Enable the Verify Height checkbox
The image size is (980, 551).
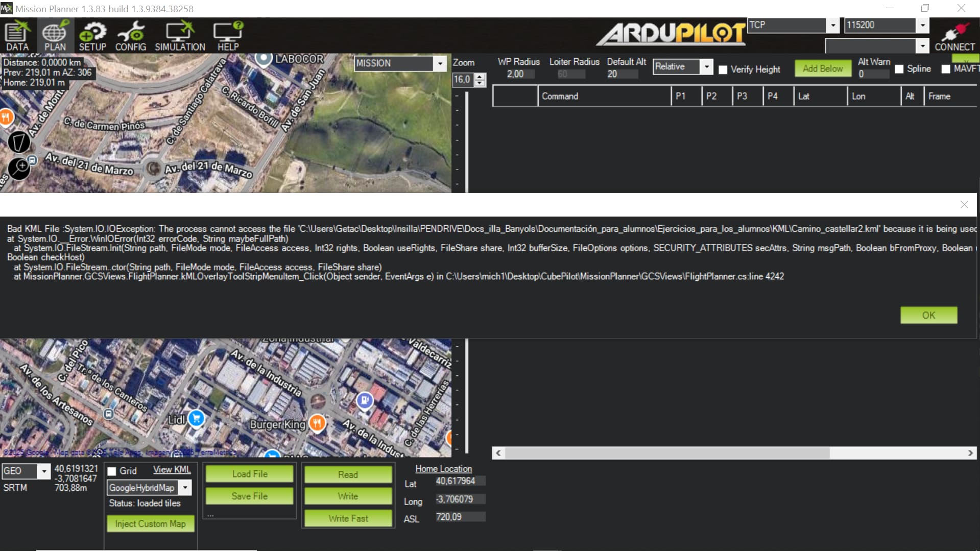[723, 69]
